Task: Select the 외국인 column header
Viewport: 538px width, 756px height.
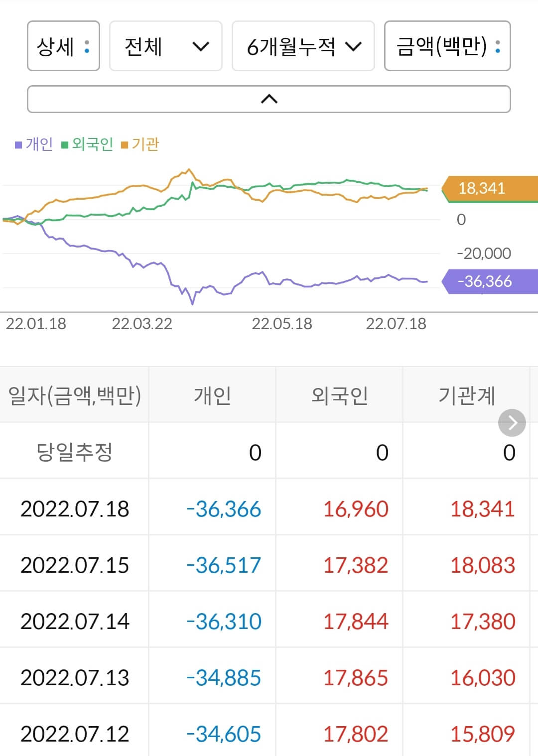Action: (x=339, y=396)
